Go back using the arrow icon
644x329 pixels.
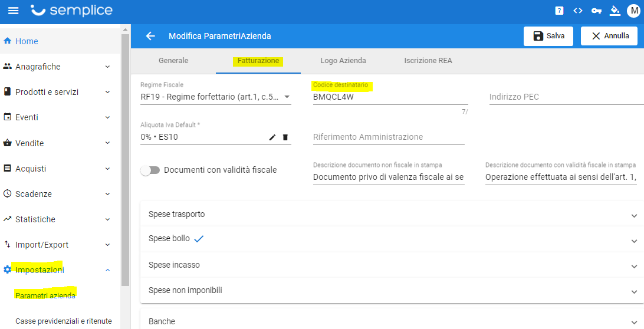point(150,36)
